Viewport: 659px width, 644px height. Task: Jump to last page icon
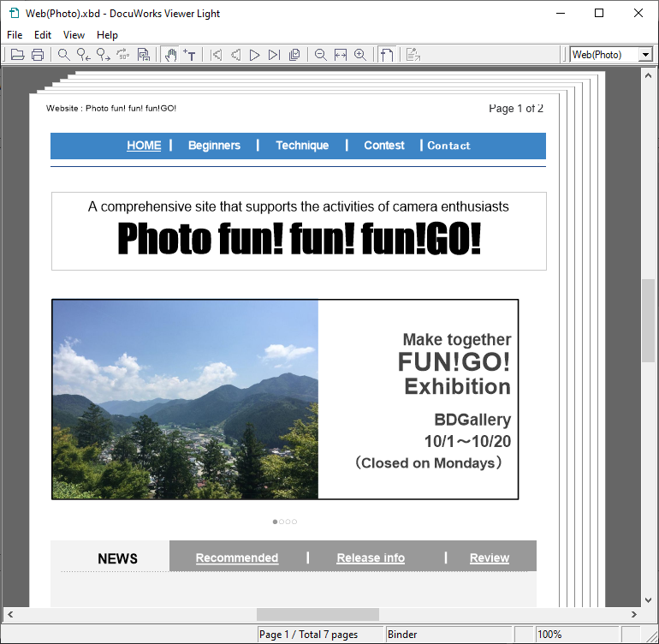click(x=274, y=55)
